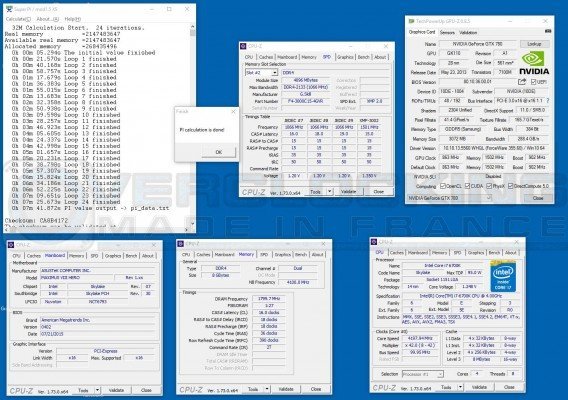
Task: Click Close in the CPU-Z Mainboard window
Action: (x=146, y=390)
